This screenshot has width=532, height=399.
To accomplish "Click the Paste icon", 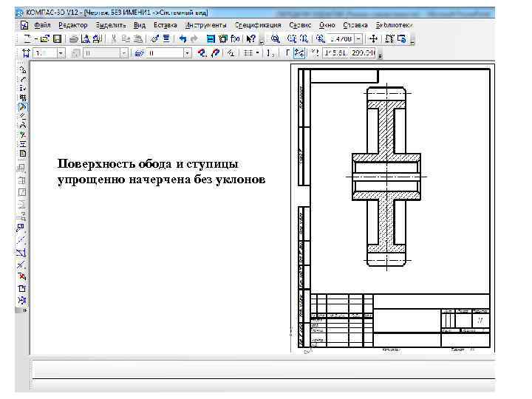I will [137, 39].
